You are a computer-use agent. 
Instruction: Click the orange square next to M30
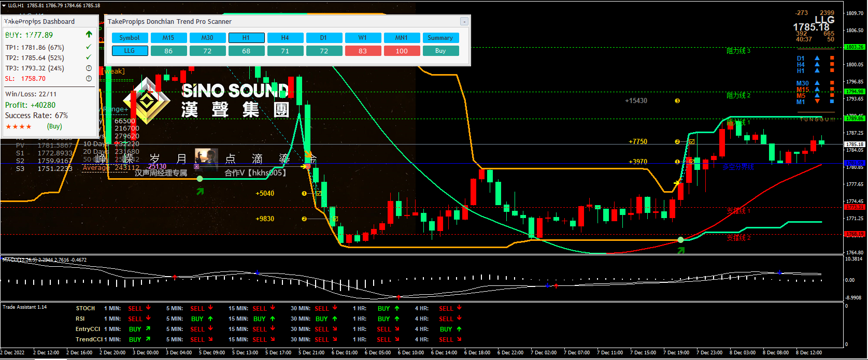click(x=832, y=83)
